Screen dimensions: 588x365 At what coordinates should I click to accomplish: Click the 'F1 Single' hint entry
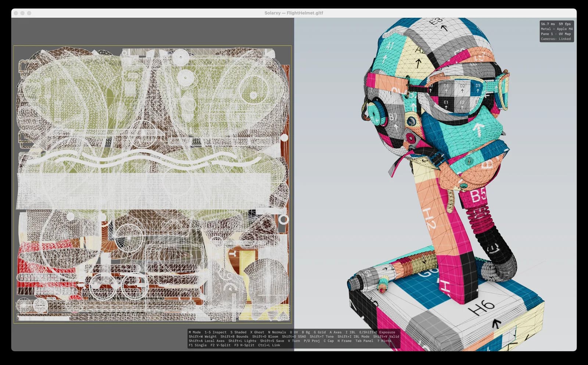coord(198,346)
